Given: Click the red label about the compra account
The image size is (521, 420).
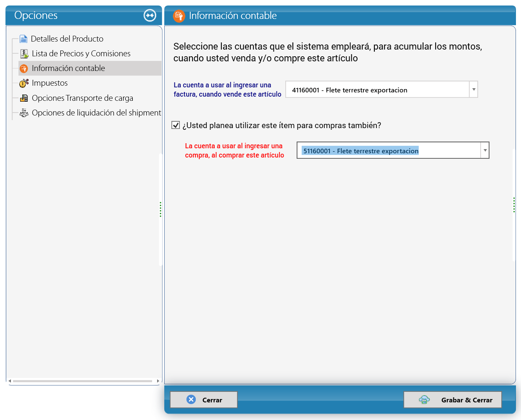Looking at the screenshot, I should 234,150.
